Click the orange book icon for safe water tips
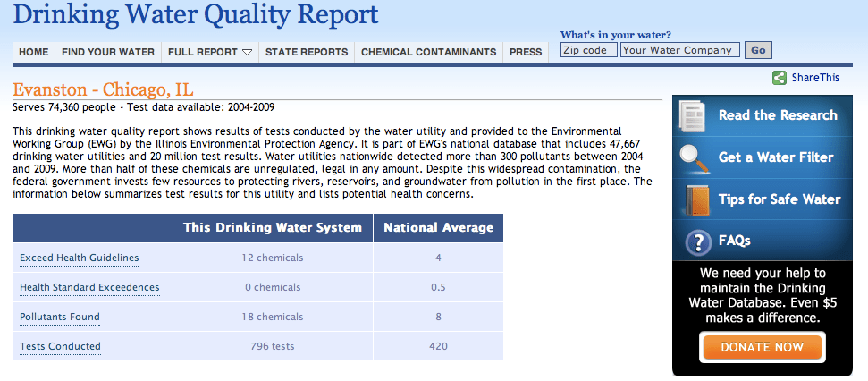Viewport: 868px width, 381px height. point(695,199)
